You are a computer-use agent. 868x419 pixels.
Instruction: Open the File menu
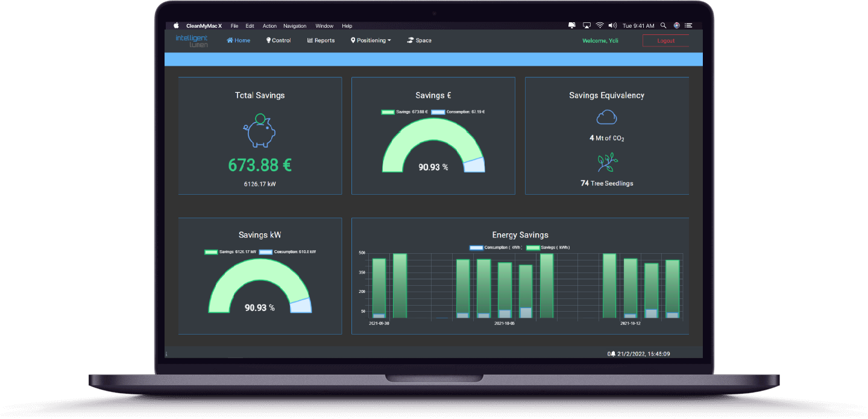click(x=234, y=26)
